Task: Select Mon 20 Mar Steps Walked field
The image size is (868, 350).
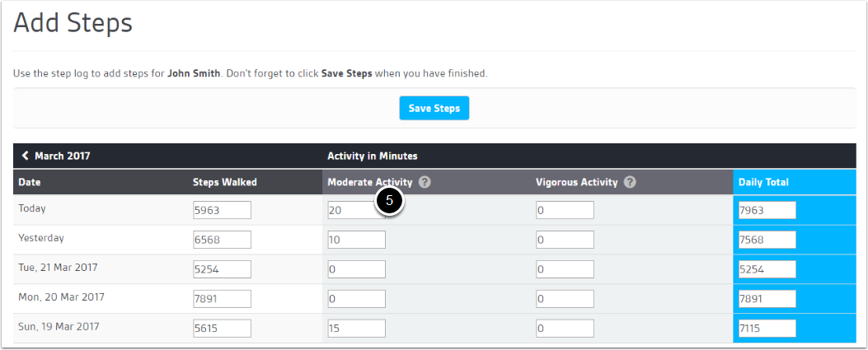Action: [x=222, y=299]
